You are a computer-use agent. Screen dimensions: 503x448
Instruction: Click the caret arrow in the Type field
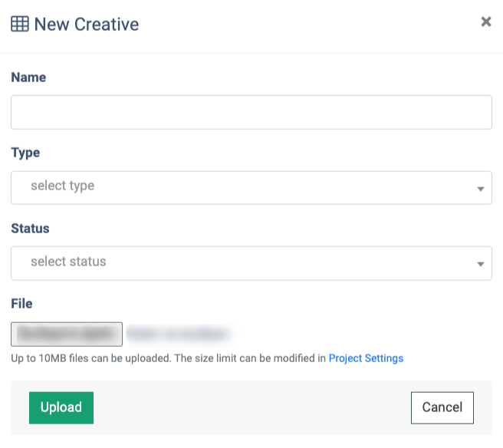pyautogui.click(x=480, y=189)
